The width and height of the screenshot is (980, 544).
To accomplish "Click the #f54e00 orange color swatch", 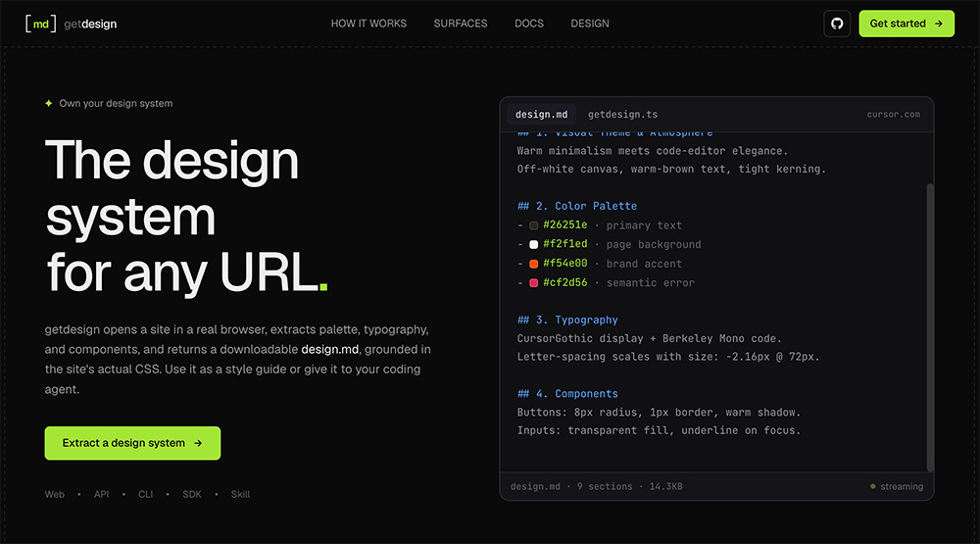I will point(534,264).
